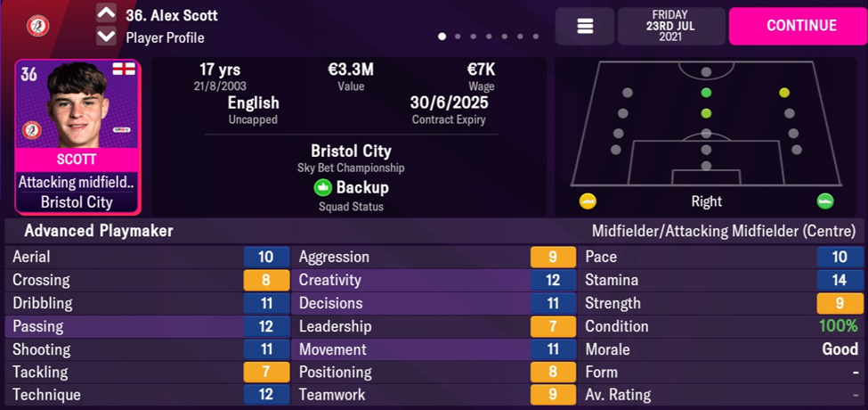Click the green right foot indicator icon
868x410 pixels.
(825, 201)
